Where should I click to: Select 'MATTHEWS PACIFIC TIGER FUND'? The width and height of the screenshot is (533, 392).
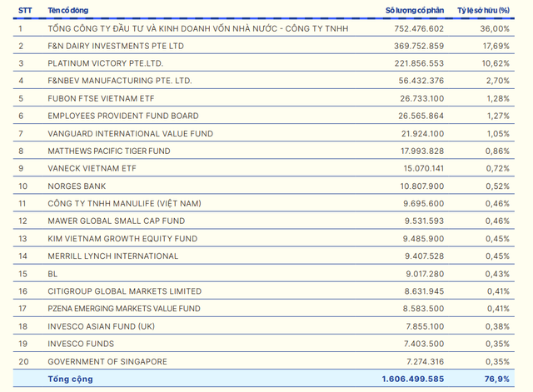click(x=109, y=151)
